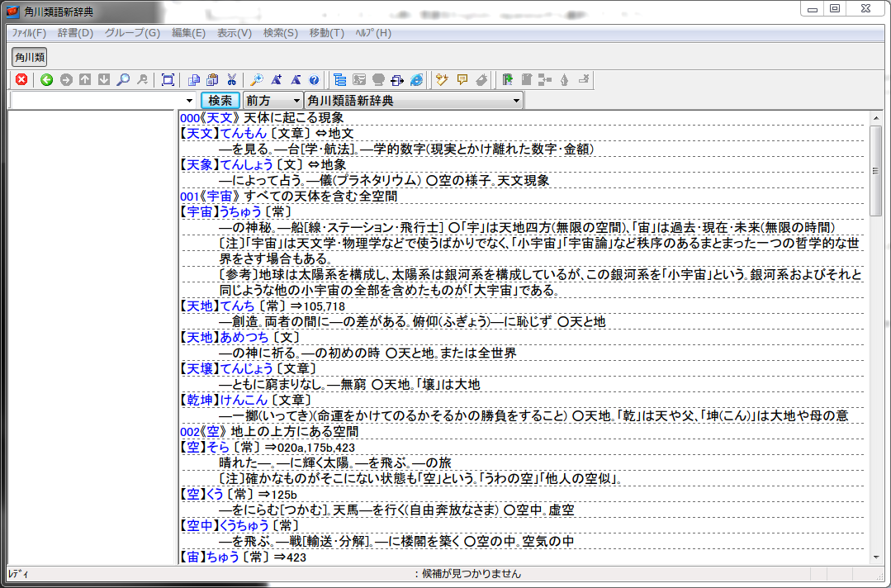Decrease font size with A- icon
Screen dimensions: 891x588
(295, 79)
